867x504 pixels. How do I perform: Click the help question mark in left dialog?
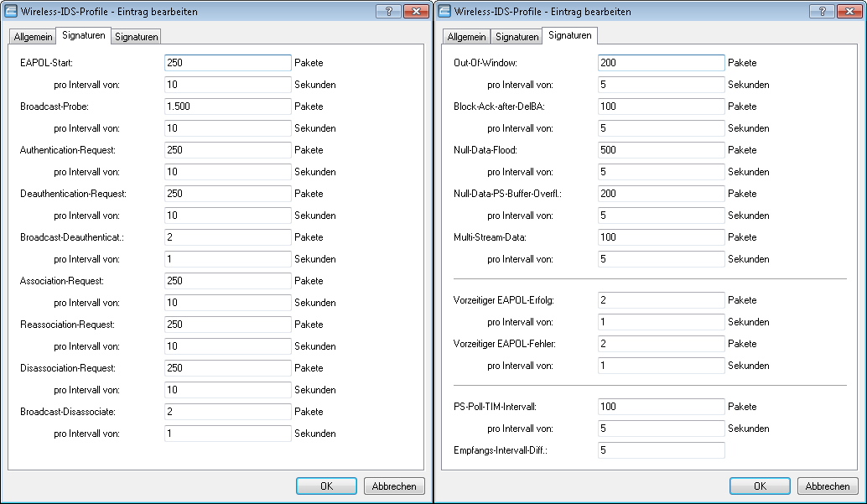click(x=387, y=11)
